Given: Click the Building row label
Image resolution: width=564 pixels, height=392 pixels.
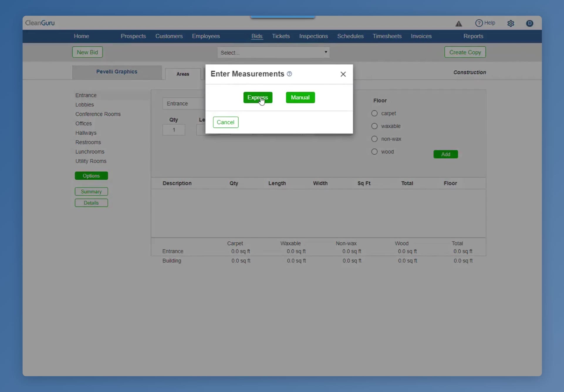Looking at the screenshot, I should pos(172,261).
